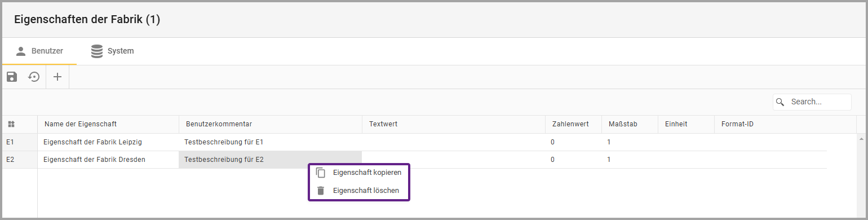Add a new property with plus icon

pos(57,77)
